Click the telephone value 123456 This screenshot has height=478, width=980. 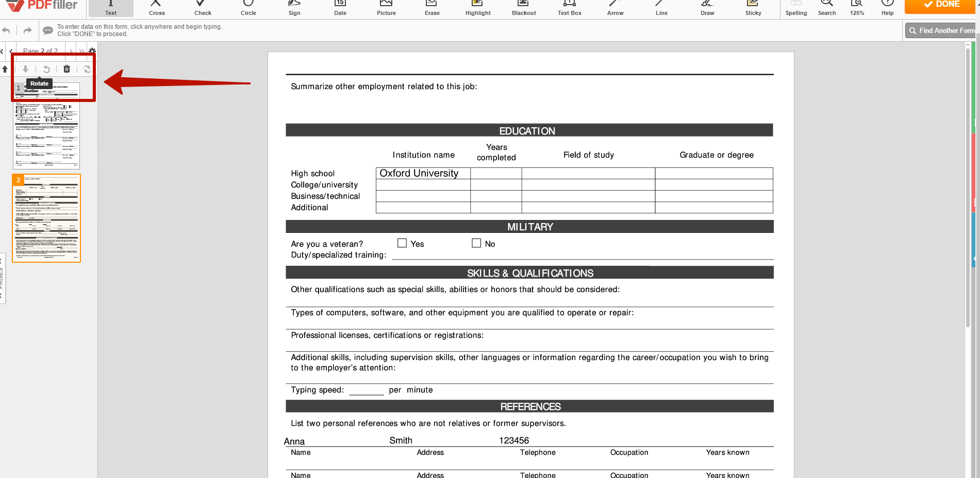point(514,440)
